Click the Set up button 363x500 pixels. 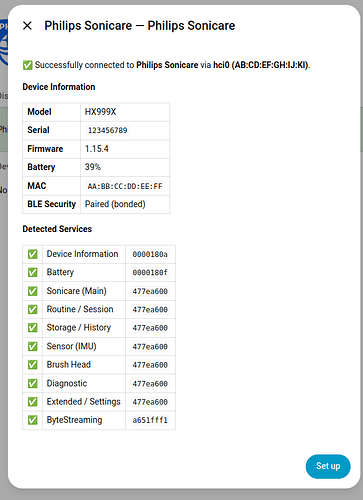[328, 466]
